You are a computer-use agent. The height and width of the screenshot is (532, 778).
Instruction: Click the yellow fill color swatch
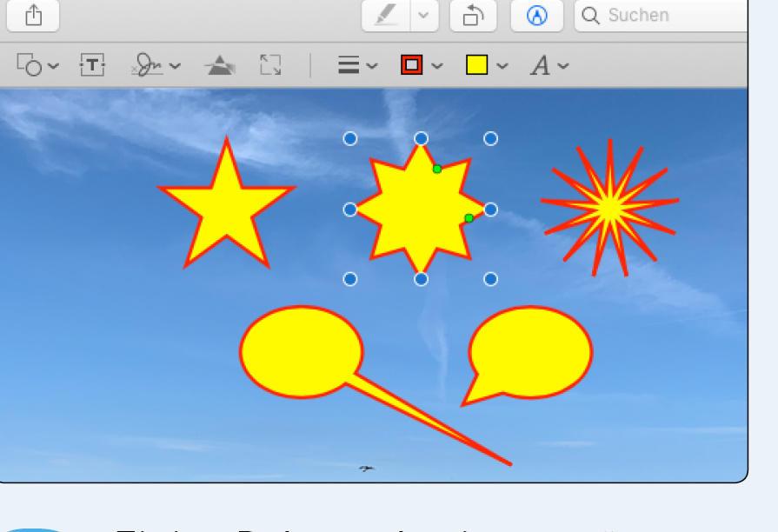point(477,65)
